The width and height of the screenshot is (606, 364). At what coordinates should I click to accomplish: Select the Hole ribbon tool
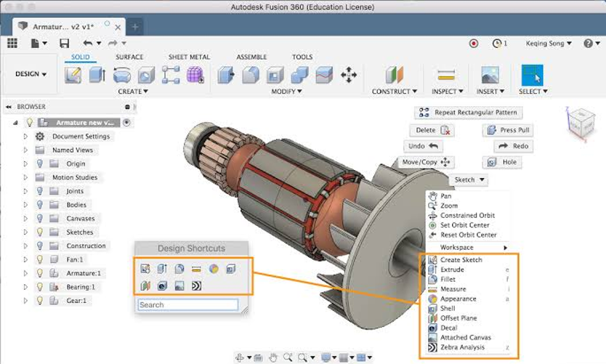[146, 75]
